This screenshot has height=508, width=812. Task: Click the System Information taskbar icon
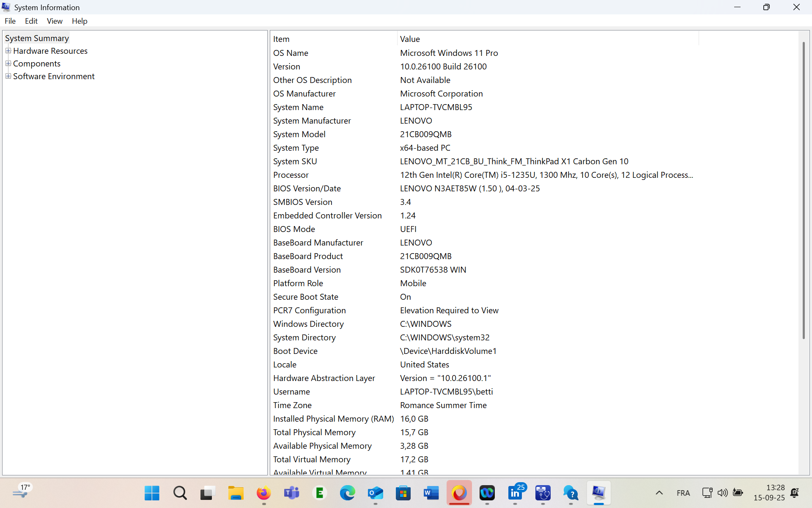598,493
